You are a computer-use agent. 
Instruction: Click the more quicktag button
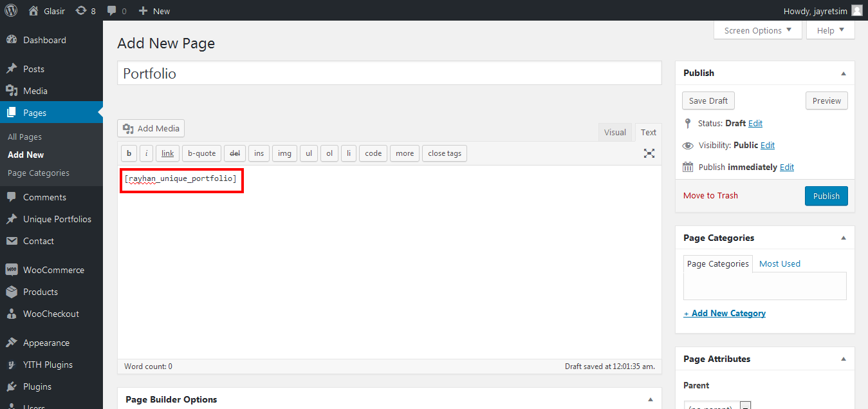405,153
